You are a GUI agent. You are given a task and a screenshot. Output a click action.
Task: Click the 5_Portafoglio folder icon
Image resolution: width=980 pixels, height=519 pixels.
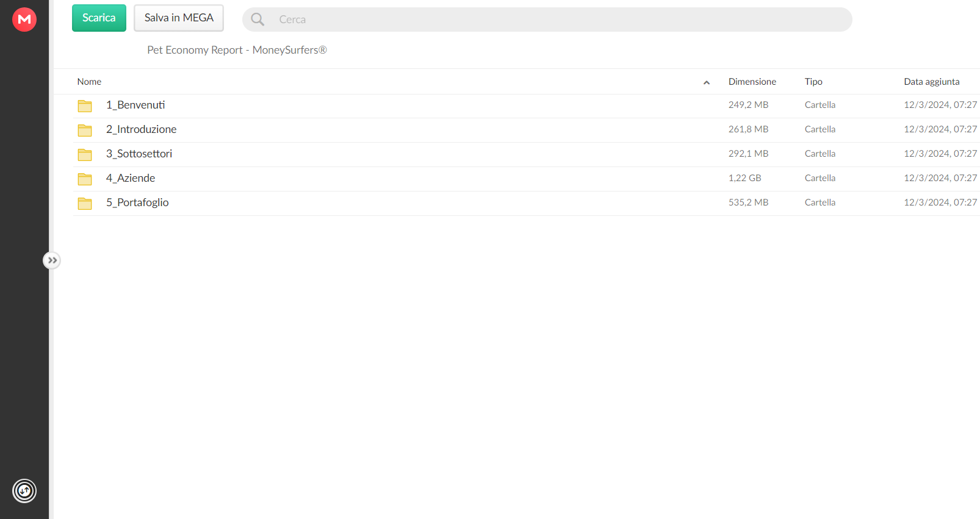point(85,203)
